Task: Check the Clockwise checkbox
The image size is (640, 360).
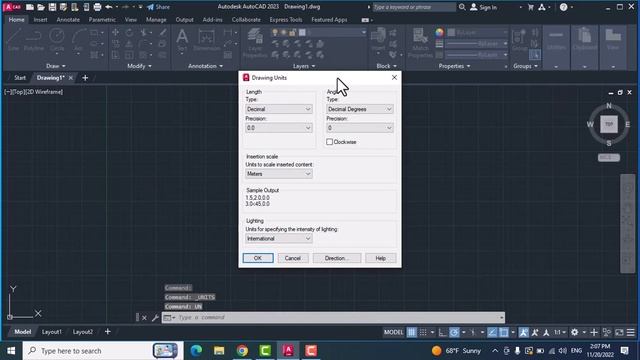Action: (x=329, y=142)
